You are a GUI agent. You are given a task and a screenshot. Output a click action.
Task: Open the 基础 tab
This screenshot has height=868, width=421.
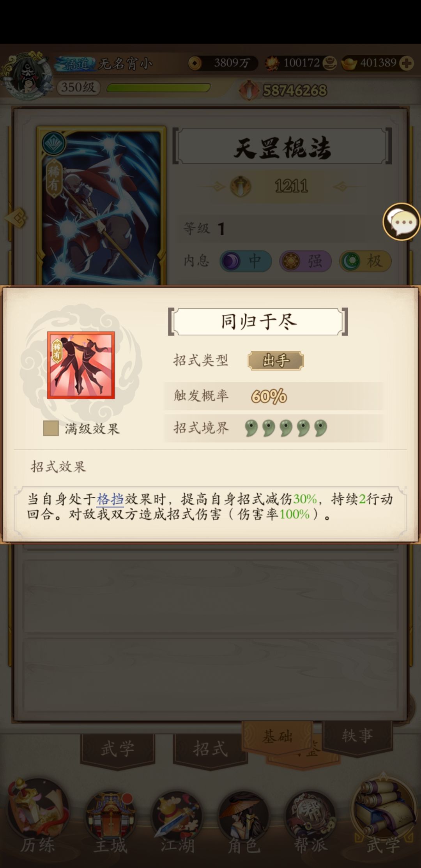point(278,736)
